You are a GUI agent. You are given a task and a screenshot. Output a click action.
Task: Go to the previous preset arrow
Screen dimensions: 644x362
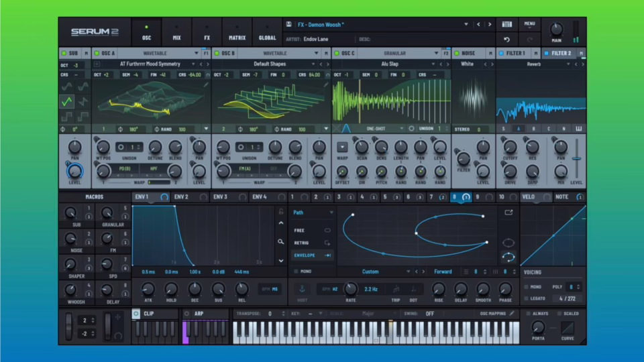click(x=478, y=25)
